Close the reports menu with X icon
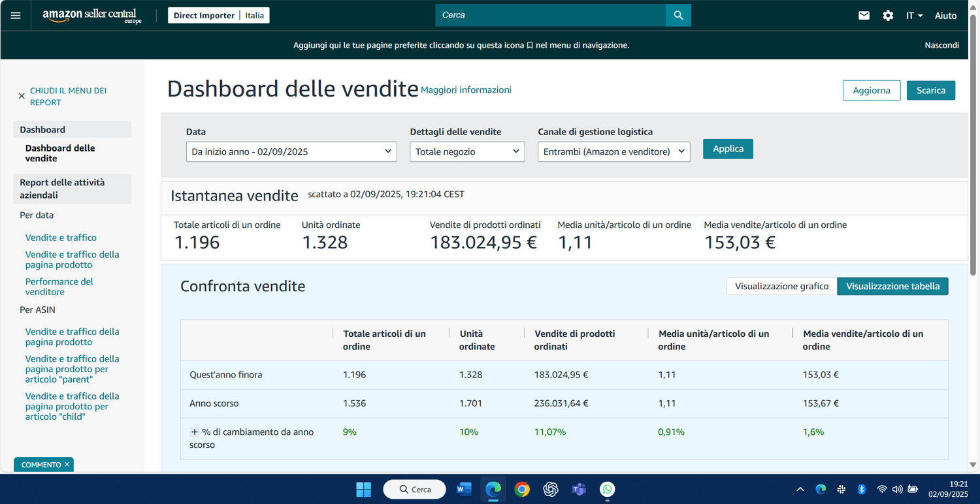 pyautogui.click(x=22, y=96)
